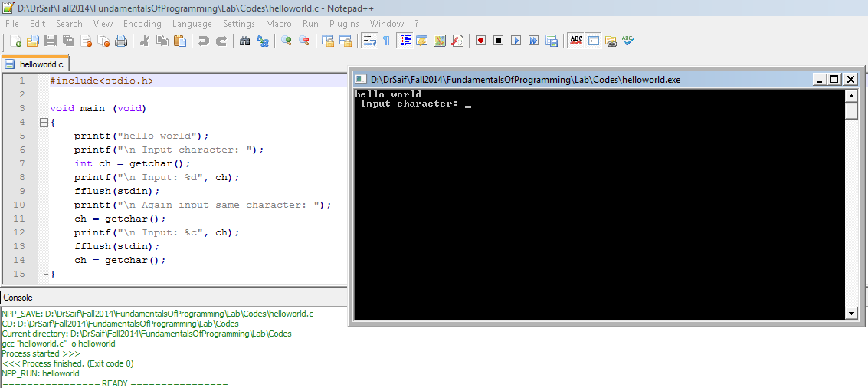This screenshot has height=388, width=868.
Task: Open the Plugins menu
Action: 344,24
